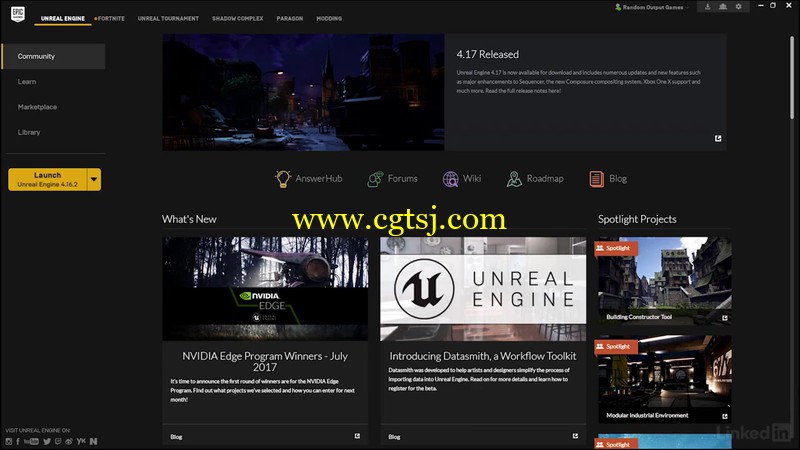Visit Unreal Engine on YouTube
Screen dimensions: 800x450
[31, 441]
